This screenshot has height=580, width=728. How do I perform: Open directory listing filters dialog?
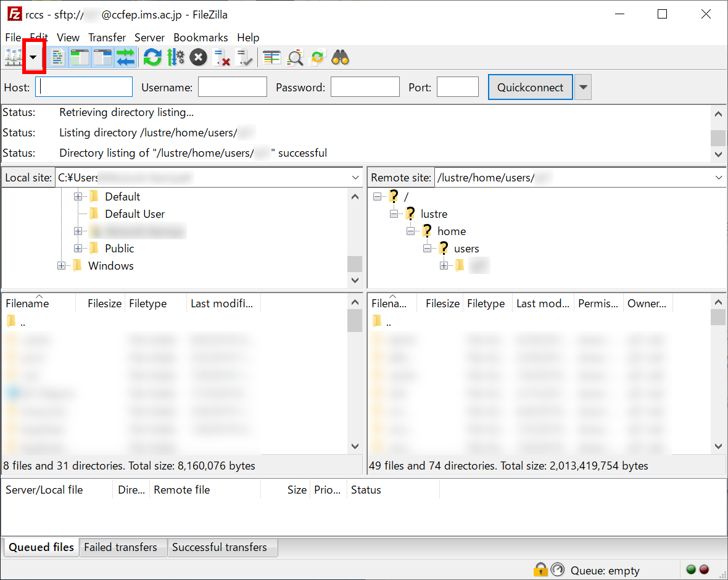click(x=271, y=57)
